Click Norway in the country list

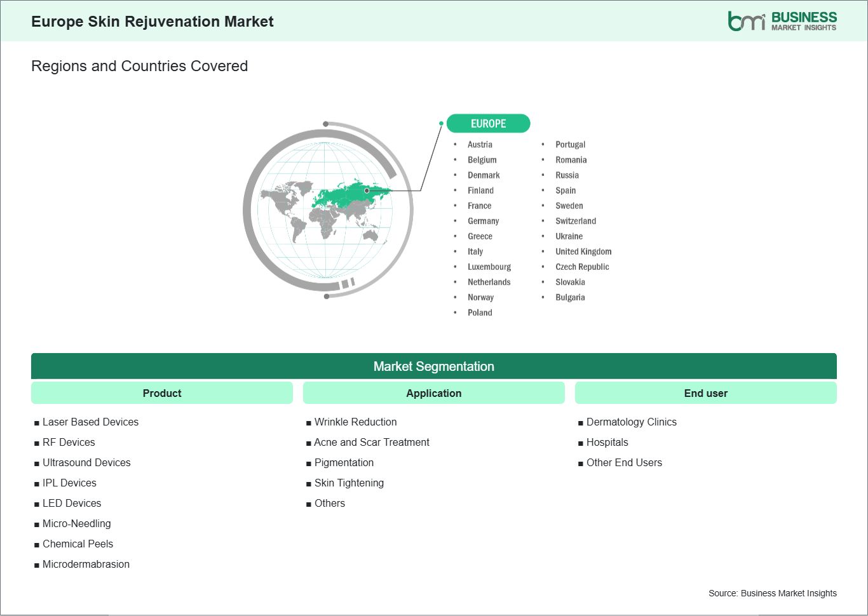tap(481, 297)
